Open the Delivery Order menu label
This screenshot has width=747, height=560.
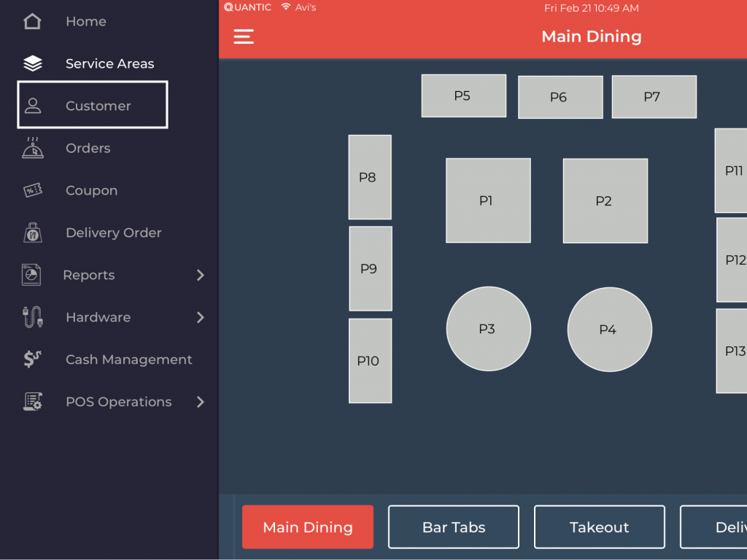coord(113,233)
